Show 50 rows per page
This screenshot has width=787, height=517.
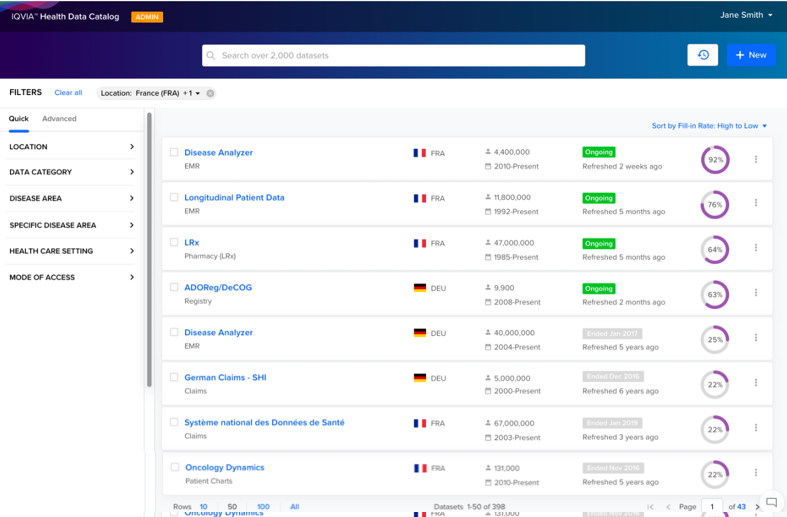[232, 506]
